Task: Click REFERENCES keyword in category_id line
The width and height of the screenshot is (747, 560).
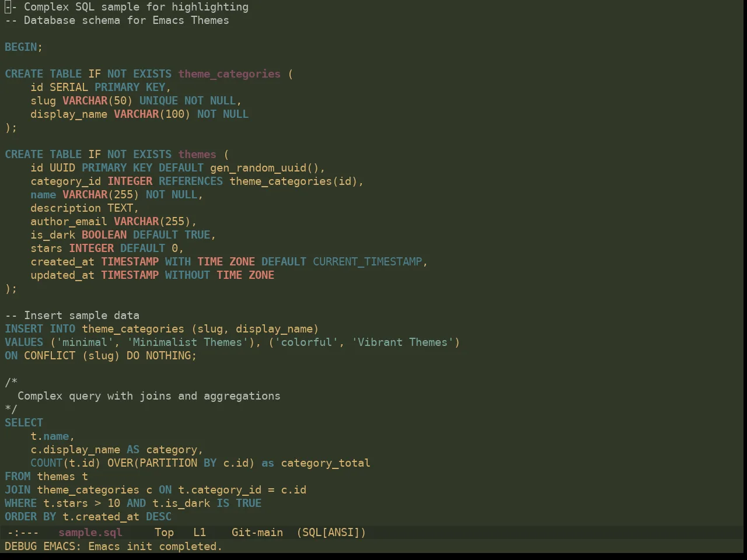Action: pos(191,181)
